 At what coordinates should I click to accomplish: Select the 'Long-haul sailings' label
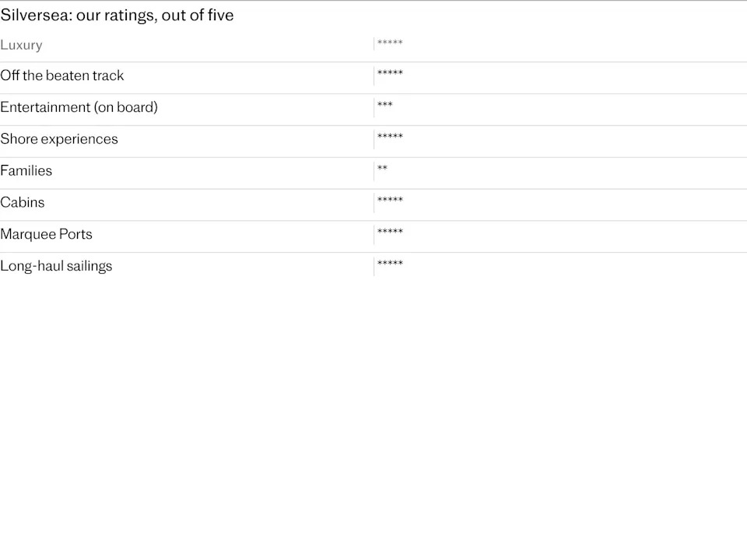coord(56,266)
